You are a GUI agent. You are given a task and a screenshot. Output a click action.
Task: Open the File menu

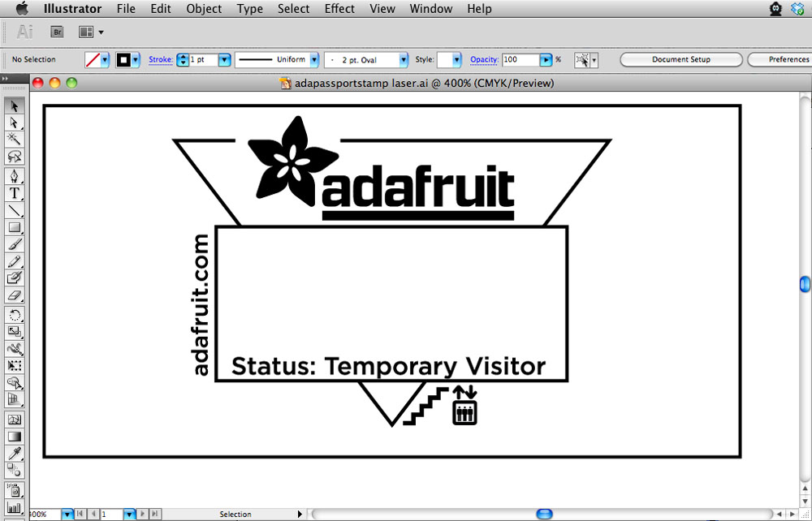click(126, 9)
